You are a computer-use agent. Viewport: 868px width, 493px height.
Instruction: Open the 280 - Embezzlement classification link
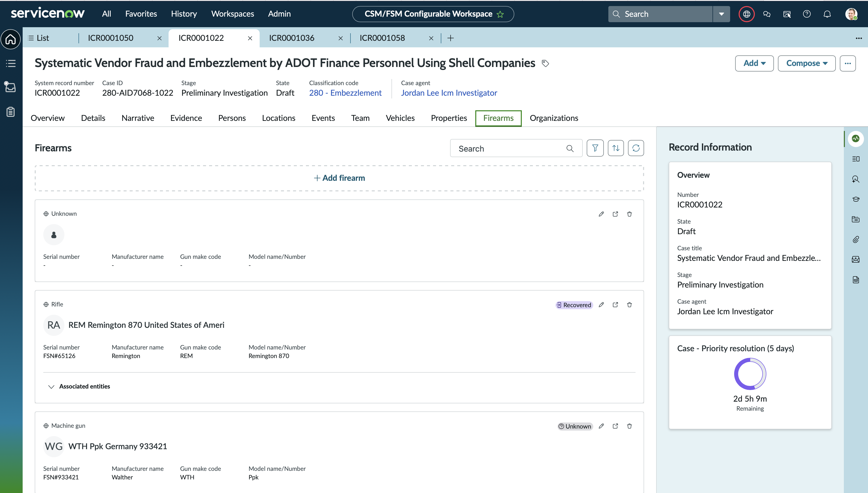click(x=345, y=93)
